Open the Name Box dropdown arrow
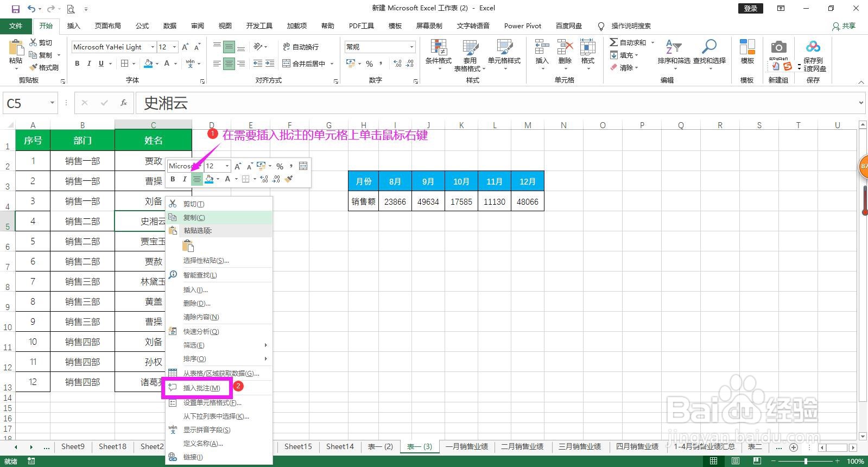The width and height of the screenshot is (868, 467). pos(52,103)
